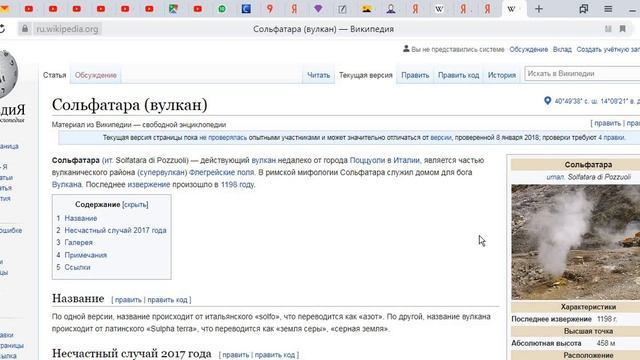The height and width of the screenshot is (360, 640).
Task: Select the article Обсуждение tab
Action: pyautogui.click(x=96, y=75)
